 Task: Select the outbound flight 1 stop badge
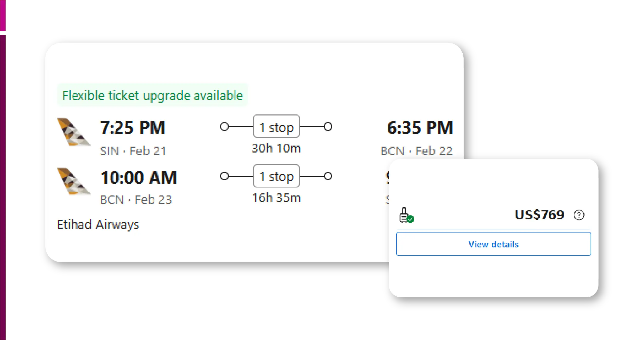276,127
